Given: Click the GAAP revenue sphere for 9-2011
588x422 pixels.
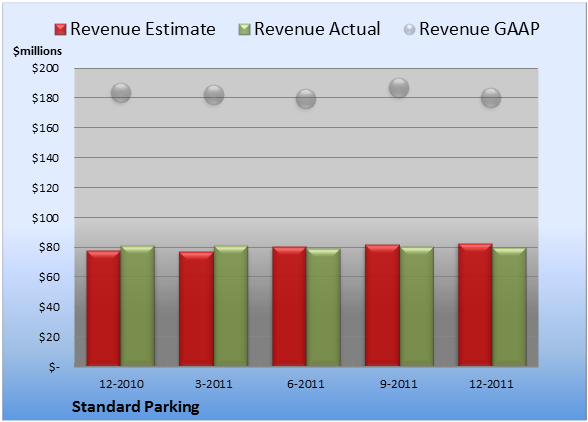Looking at the screenshot, I should click(x=399, y=88).
